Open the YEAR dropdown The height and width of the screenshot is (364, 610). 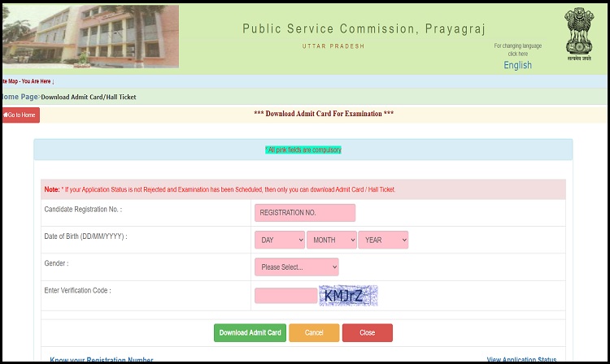(383, 240)
